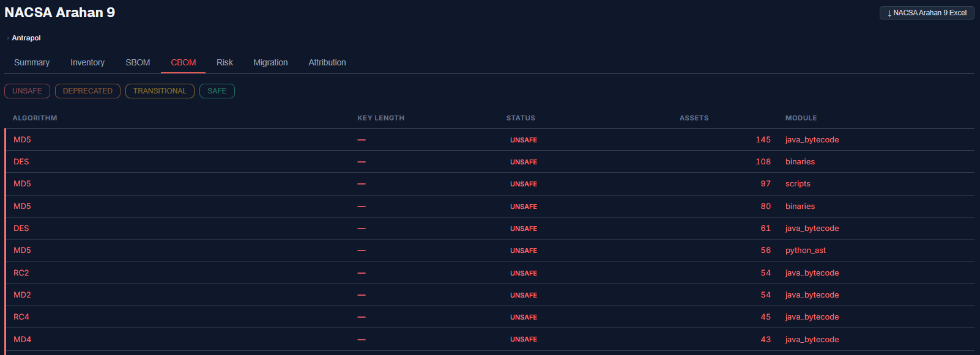Sort by the ALGORITHM column header
This screenshot has height=355, width=980.
coord(35,118)
